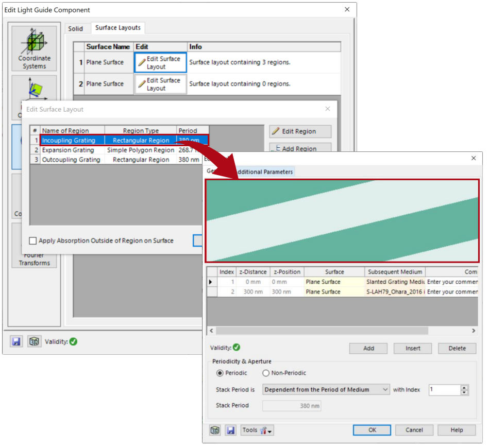
Task: Enable Apply Absorption Outside of Region checkbox
Action: (x=33, y=241)
